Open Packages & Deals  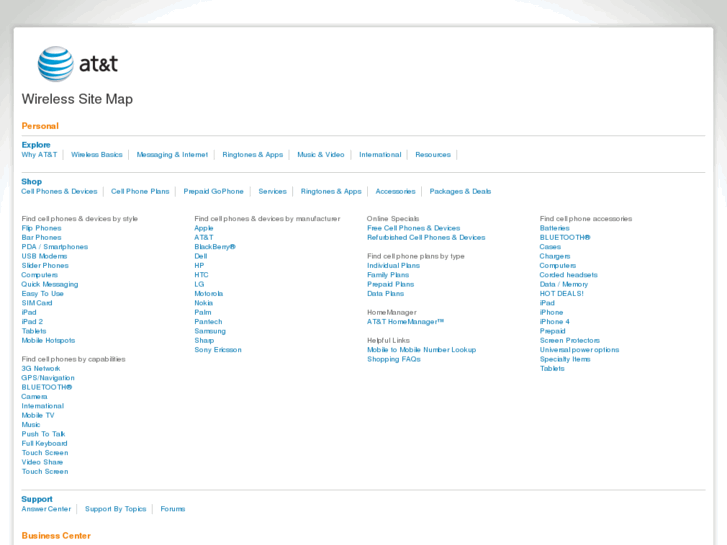point(460,191)
